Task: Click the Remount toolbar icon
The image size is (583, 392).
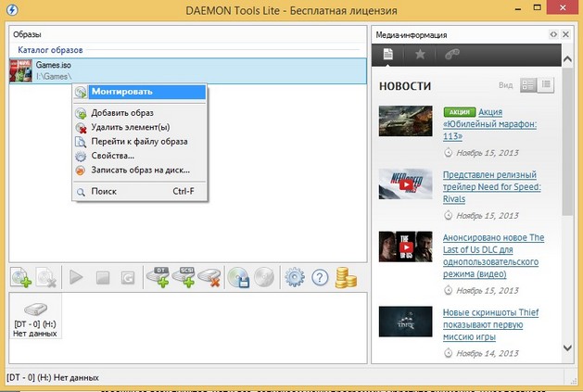Action: coord(128,277)
